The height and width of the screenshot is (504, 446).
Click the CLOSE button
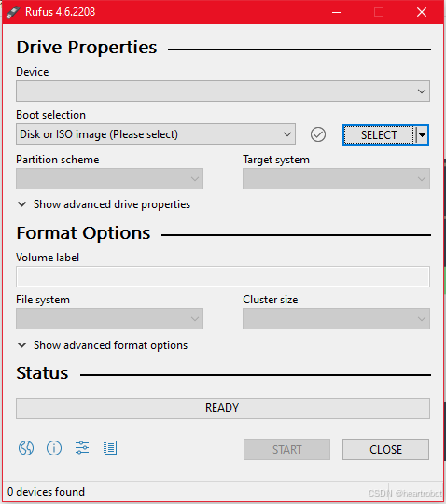[385, 449]
